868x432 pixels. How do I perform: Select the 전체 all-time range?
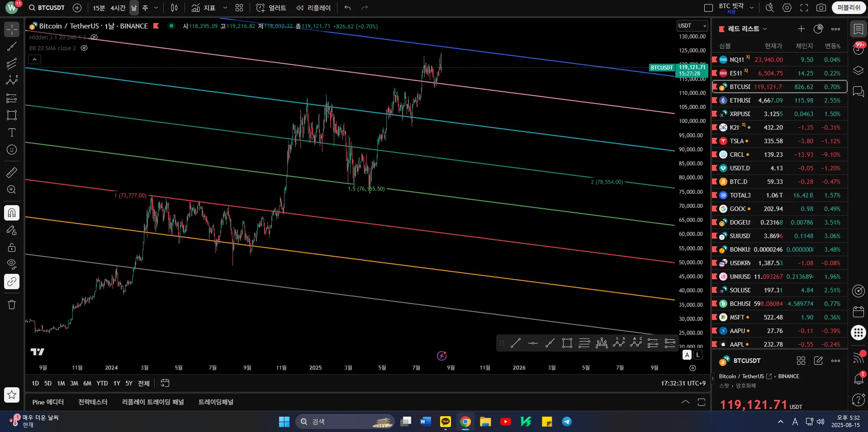click(144, 383)
